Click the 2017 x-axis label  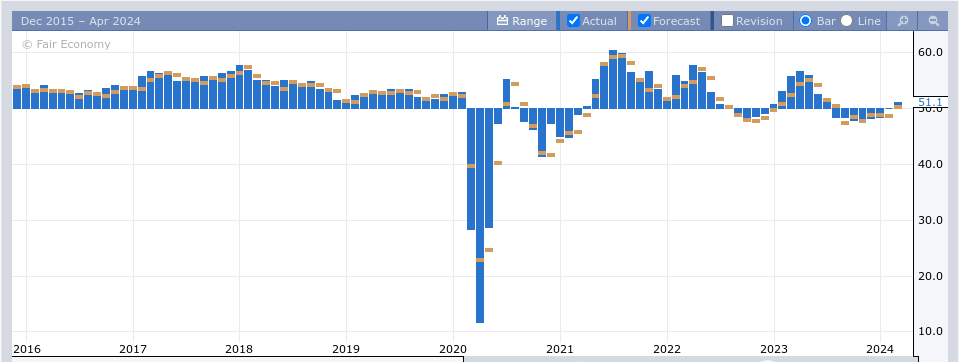click(x=133, y=349)
